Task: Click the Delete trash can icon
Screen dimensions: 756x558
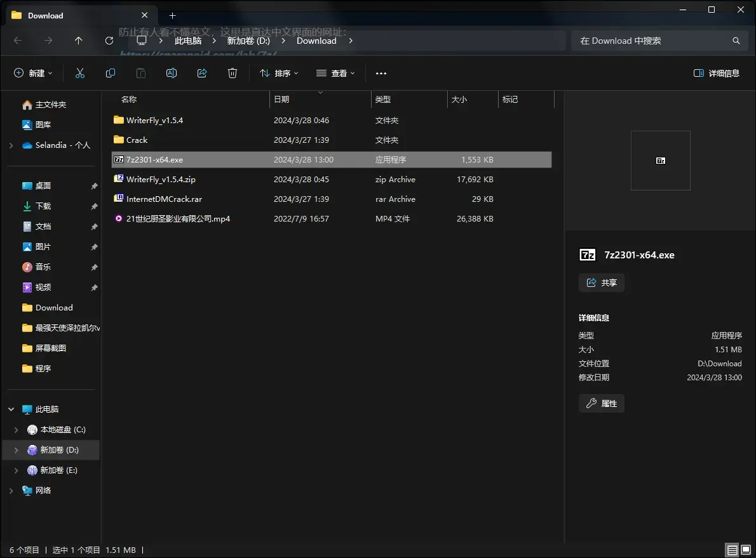Action: click(x=233, y=73)
